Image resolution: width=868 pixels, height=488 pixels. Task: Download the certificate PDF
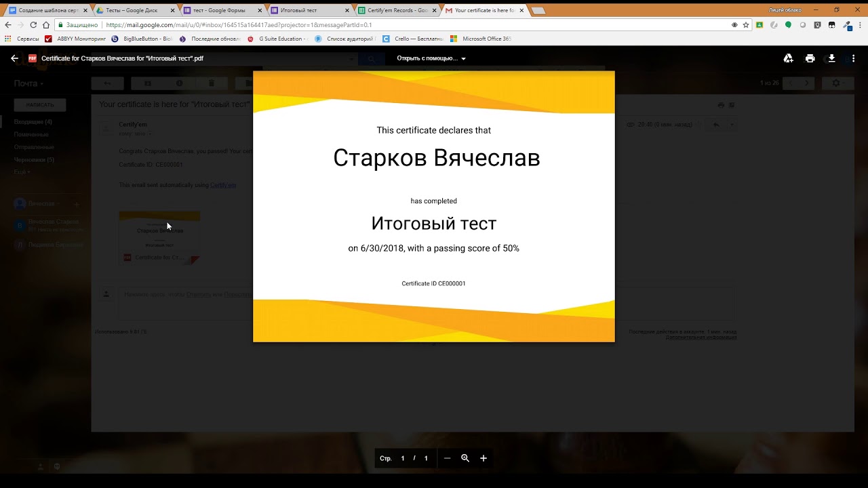click(831, 58)
